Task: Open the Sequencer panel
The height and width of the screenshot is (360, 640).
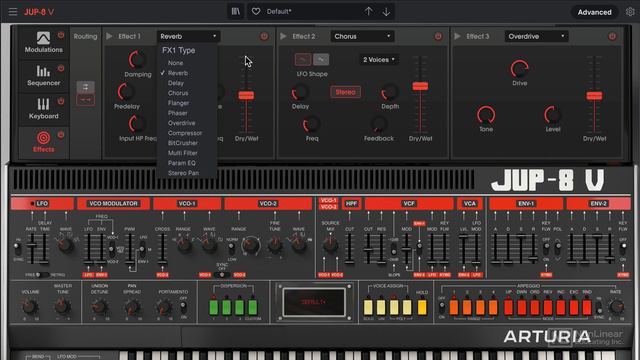Action: tap(43, 76)
